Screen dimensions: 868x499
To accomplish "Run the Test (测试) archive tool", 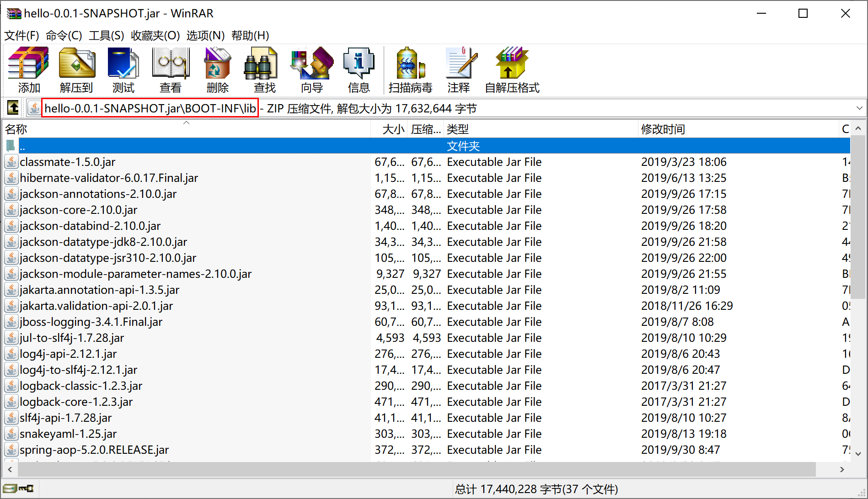I will (x=123, y=69).
